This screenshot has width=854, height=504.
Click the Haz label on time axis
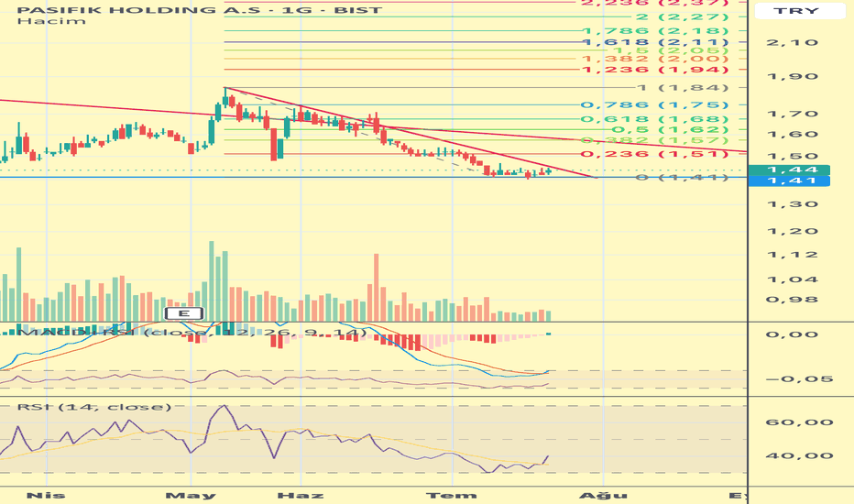pyautogui.click(x=301, y=495)
